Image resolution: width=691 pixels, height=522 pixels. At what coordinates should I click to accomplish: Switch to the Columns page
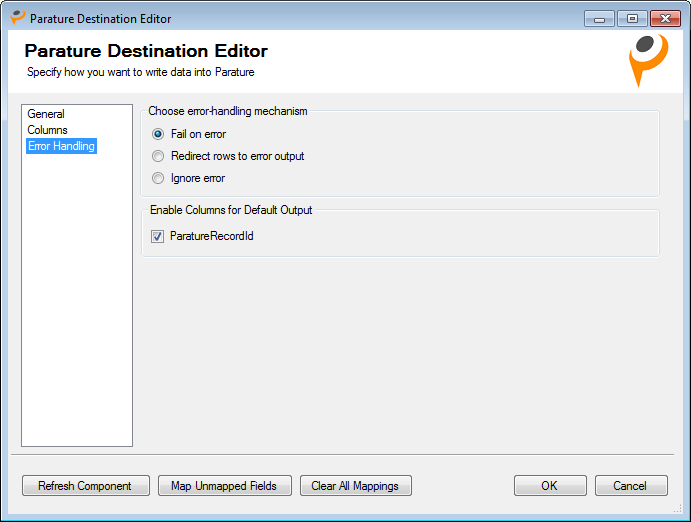[x=47, y=130]
